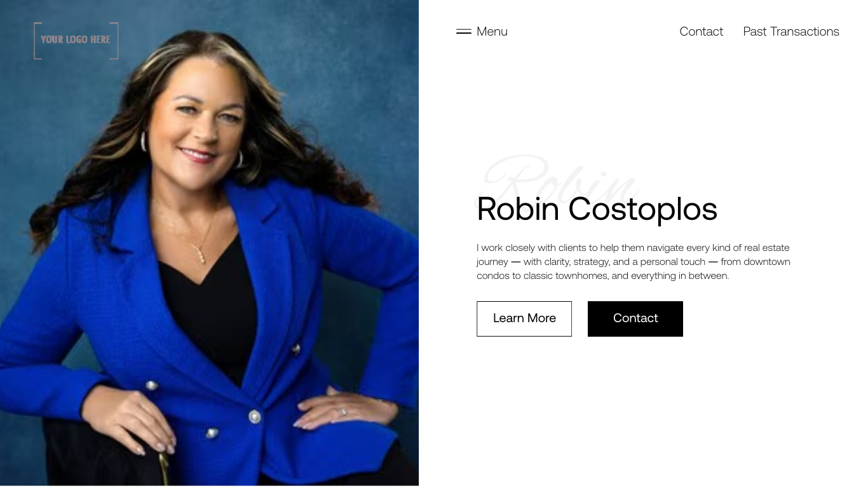The width and height of the screenshot is (868, 488).
Task: Click the woman's face in portrait
Action: [201, 119]
